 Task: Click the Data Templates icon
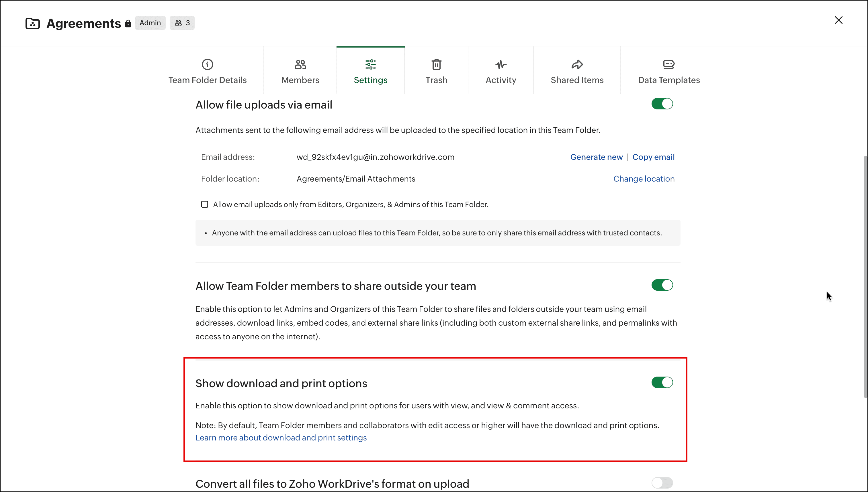(668, 64)
